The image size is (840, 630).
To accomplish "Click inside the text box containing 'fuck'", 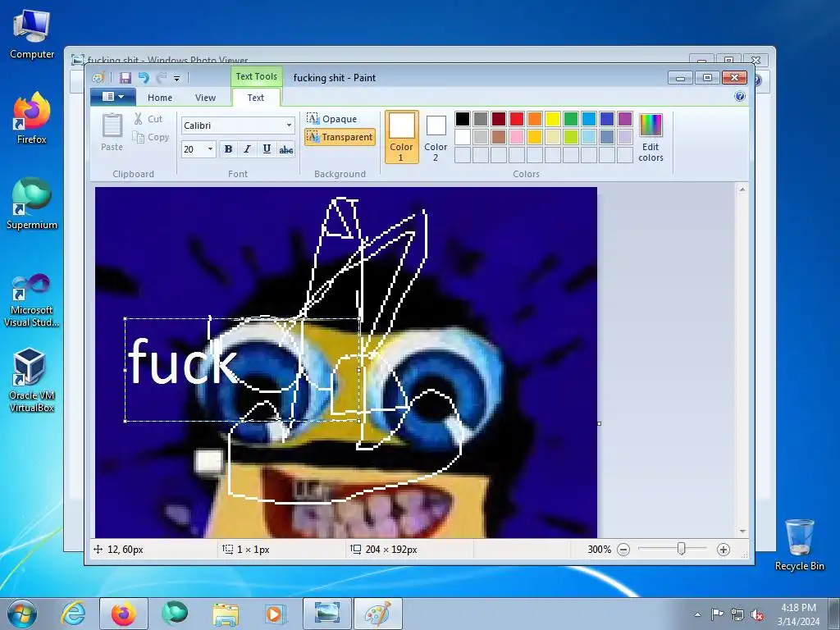I will 242,370.
